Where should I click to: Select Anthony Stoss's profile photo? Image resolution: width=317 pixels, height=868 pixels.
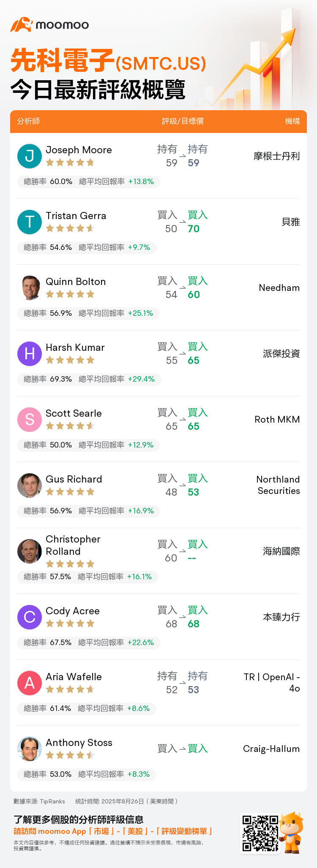tap(30, 749)
